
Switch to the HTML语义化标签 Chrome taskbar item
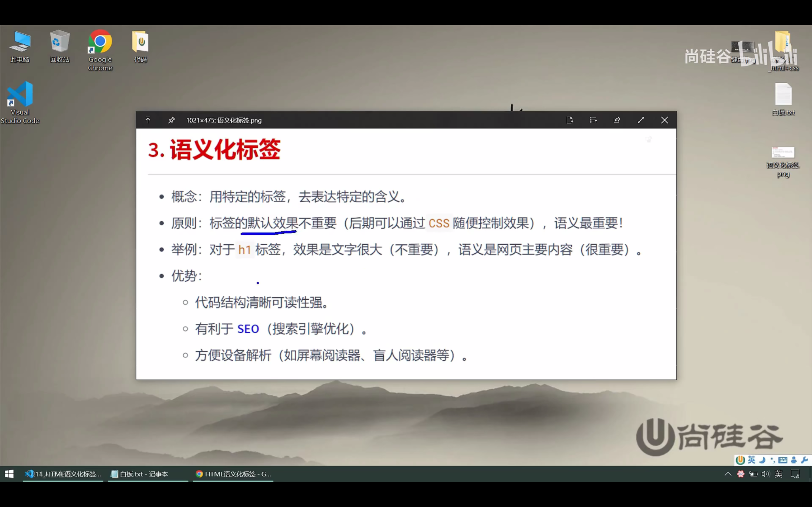pyautogui.click(x=233, y=474)
